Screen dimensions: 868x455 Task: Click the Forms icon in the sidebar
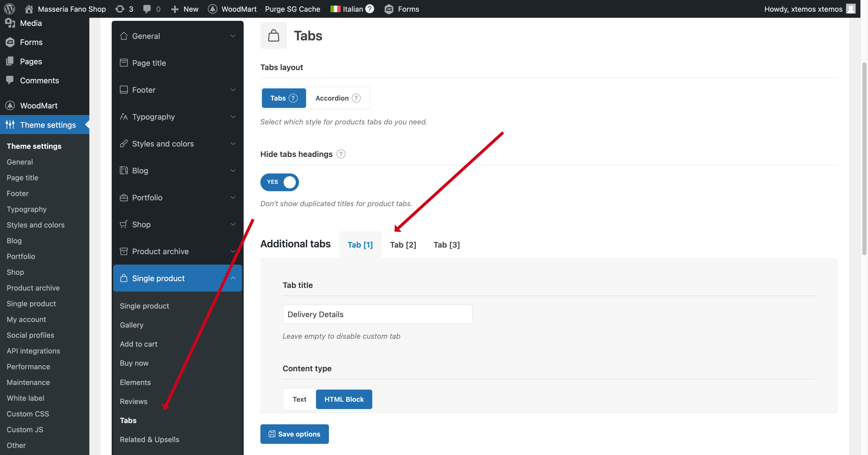point(10,42)
